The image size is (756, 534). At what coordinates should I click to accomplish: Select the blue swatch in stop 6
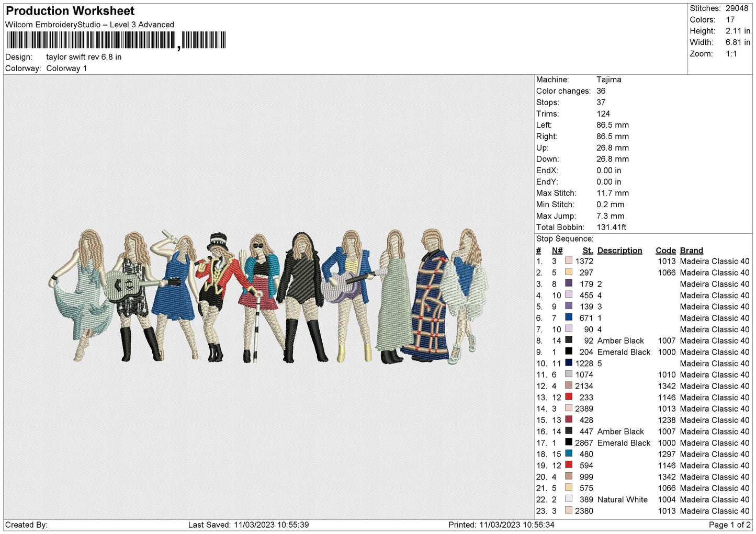tap(569, 317)
